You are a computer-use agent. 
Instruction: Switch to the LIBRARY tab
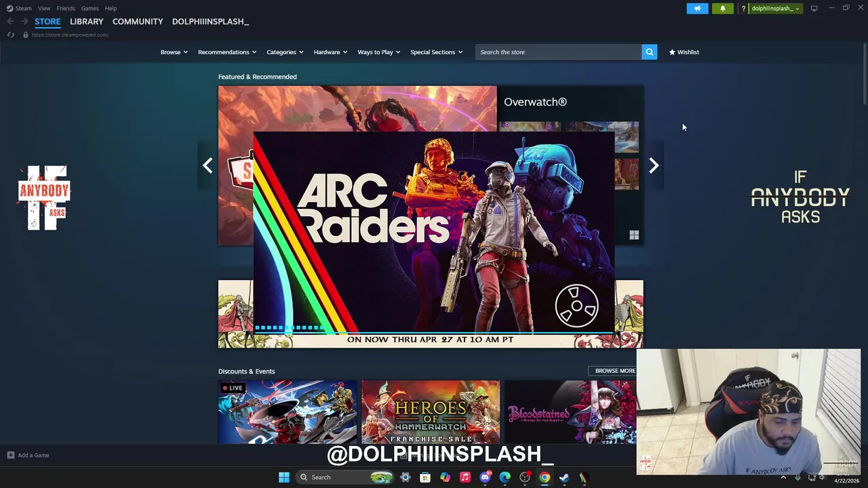pos(87,22)
